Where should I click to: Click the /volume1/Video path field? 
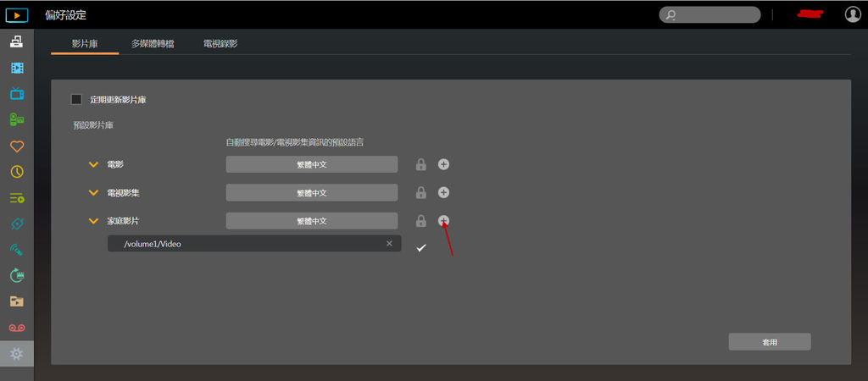[254, 243]
